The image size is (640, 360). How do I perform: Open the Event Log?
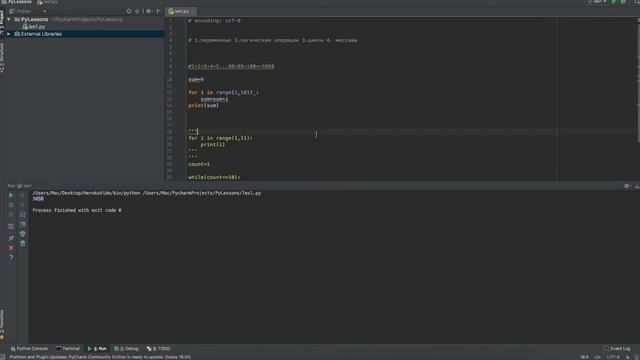(x=617, y=349)
